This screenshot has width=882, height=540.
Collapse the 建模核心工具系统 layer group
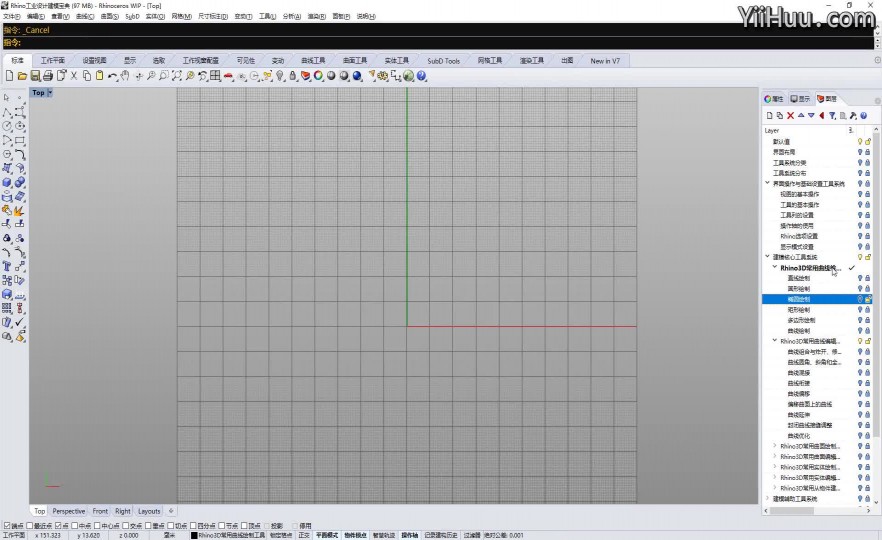767,257
